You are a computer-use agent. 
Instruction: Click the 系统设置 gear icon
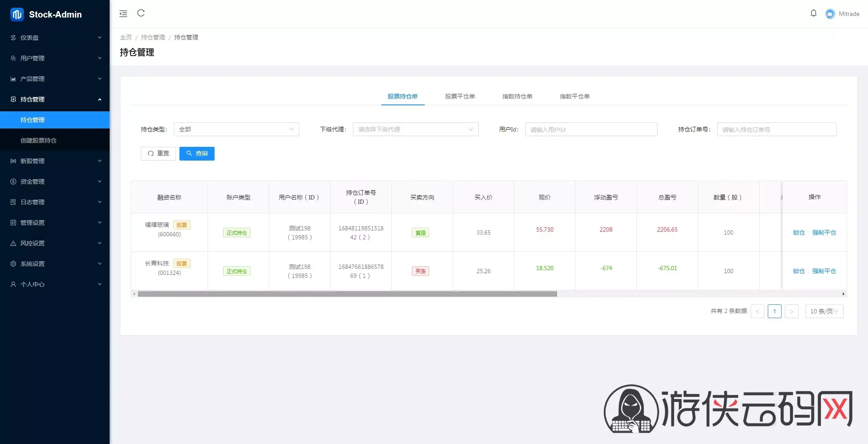(13, 264)
